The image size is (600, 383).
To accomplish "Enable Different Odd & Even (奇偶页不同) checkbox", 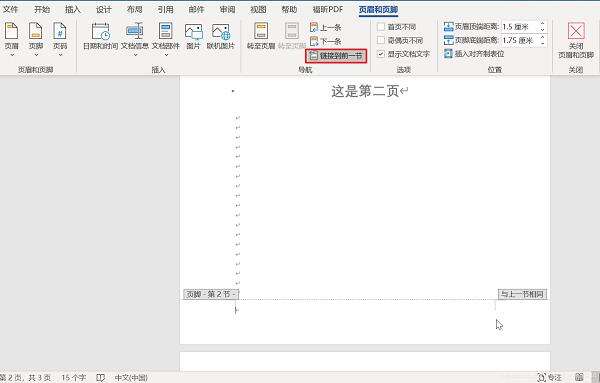I will (381, 40).
